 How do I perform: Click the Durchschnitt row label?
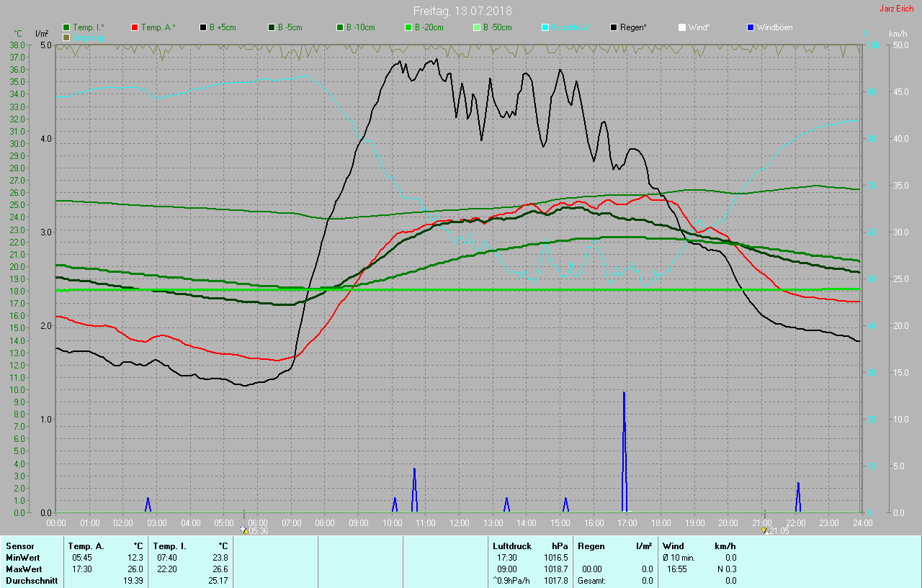[31, 581]
